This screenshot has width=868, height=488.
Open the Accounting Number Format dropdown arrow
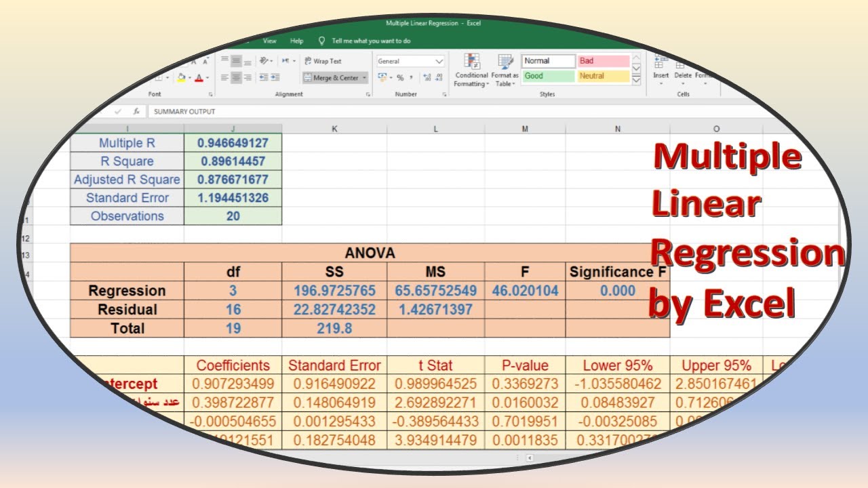pyautogui.click(x=391, y=78)
